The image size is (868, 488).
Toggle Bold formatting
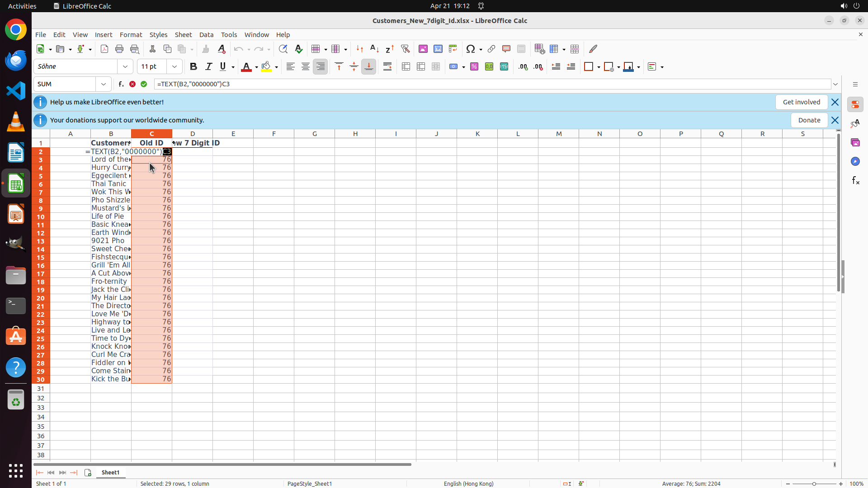pyautogui.click(x=193, y=67)
